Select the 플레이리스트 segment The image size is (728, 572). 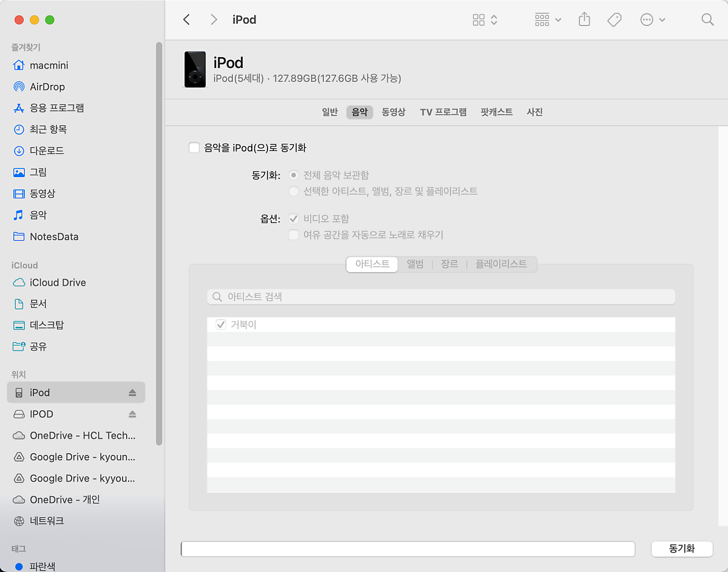[x=501, y=264]
